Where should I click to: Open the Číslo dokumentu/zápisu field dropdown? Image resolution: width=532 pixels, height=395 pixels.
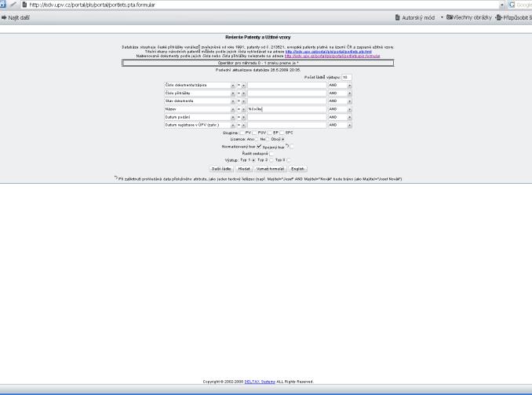pos(200,86)
